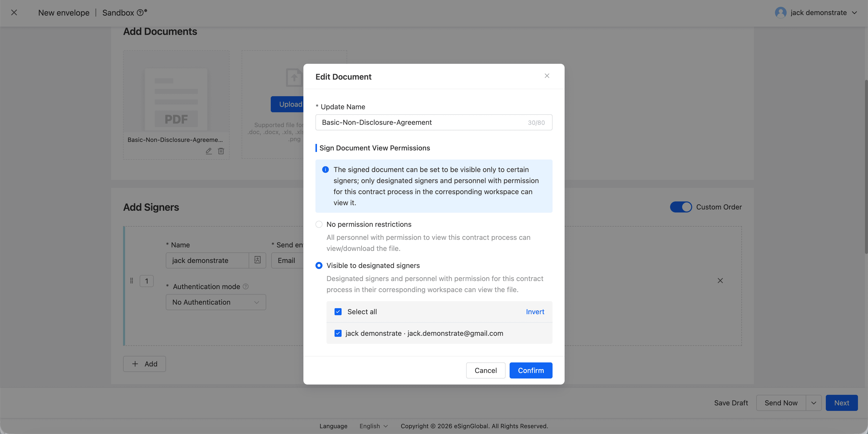The height and width of the screenshot is (434, 868).
Task: Open the Sandbox help icon
Action: point(140,13)
